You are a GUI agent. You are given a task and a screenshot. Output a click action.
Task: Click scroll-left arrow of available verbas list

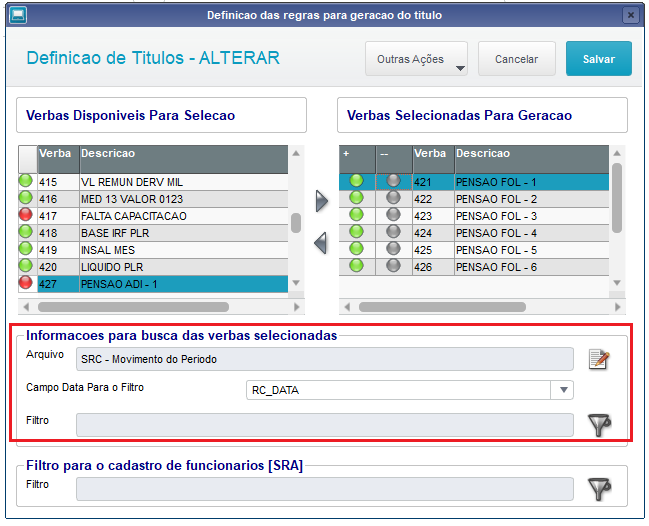coord(26,307)
